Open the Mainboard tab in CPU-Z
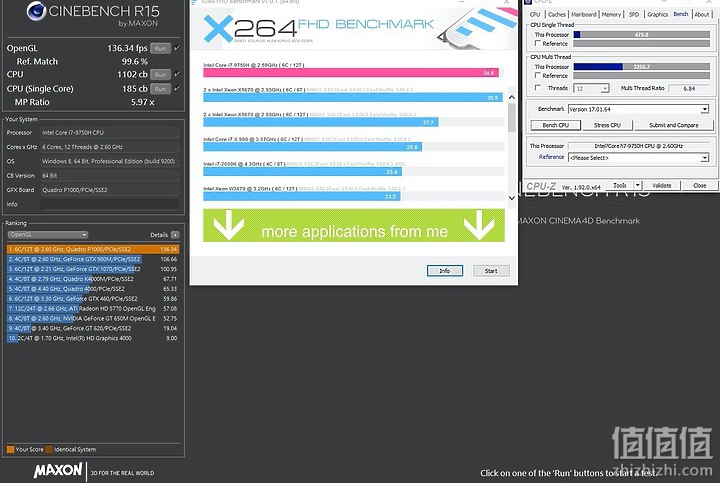 click(x=583, y=15)
